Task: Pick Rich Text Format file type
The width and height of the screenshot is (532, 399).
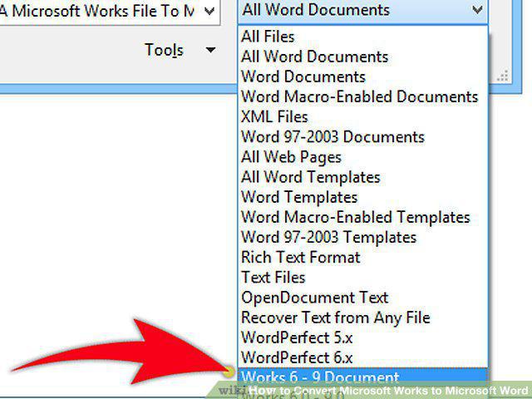Action: pos(362,257)
